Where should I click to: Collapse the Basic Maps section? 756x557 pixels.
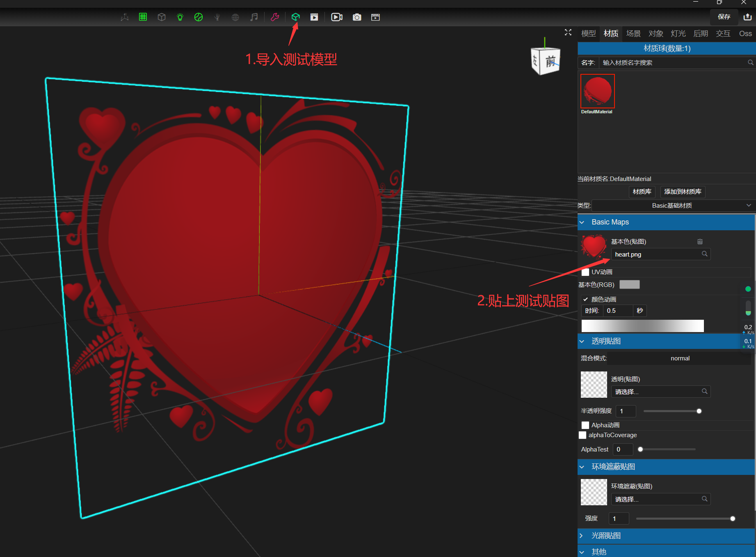click(x=666, y=222)
